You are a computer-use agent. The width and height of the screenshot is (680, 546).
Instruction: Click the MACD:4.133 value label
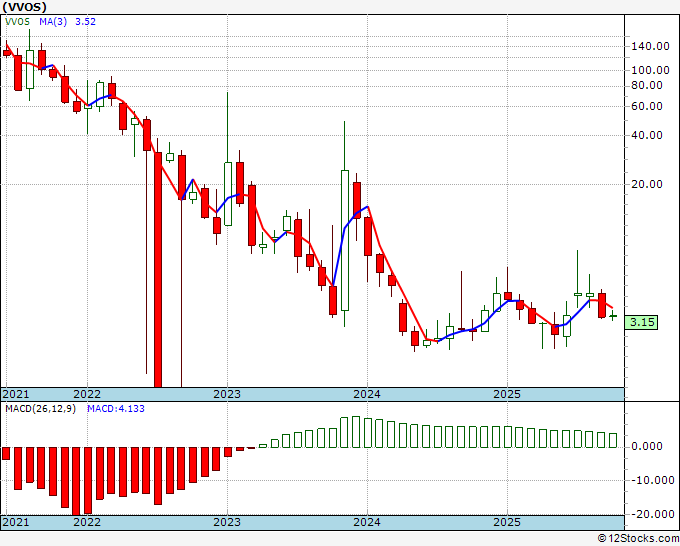click(116, 409)
